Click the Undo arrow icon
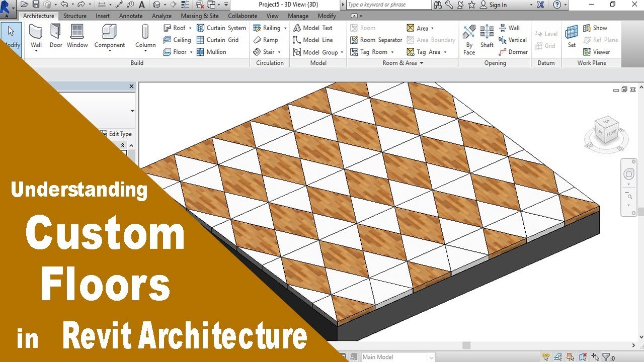 coord(64,5)
